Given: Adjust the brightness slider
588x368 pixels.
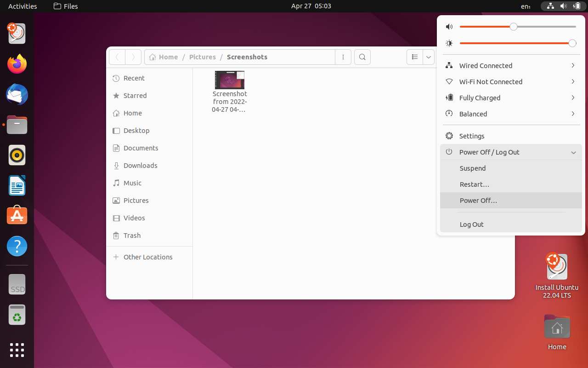Looking at the screenshot, I should pyautogui.click(x=518, y=43).
